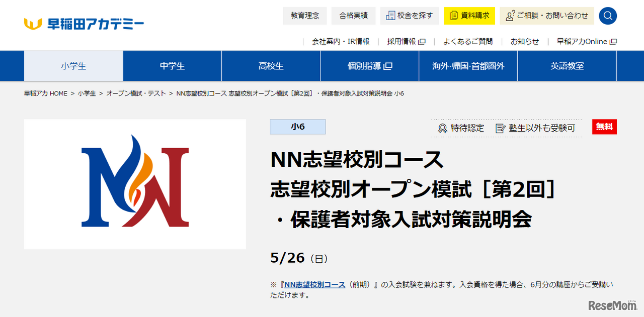The height and width of the screenshot is (317, 644).
Task: Open 早稲アカOnline link
Action: tap(587, 42)
